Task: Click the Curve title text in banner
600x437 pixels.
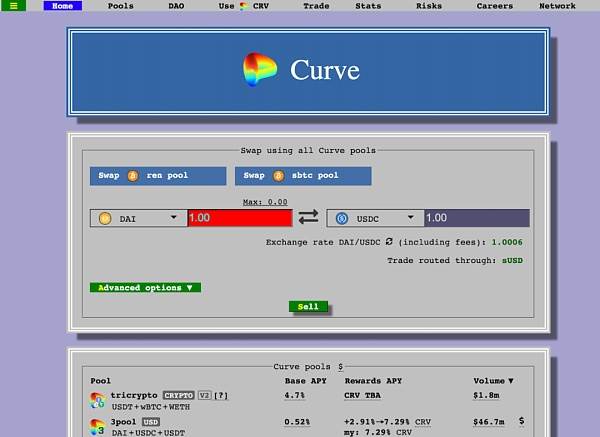Action: coord(325,70)
